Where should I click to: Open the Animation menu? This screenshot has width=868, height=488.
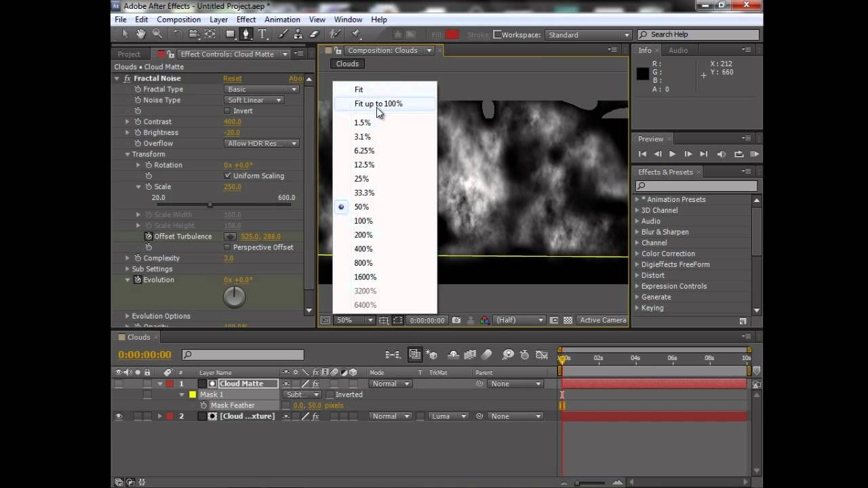pos(282,20)
